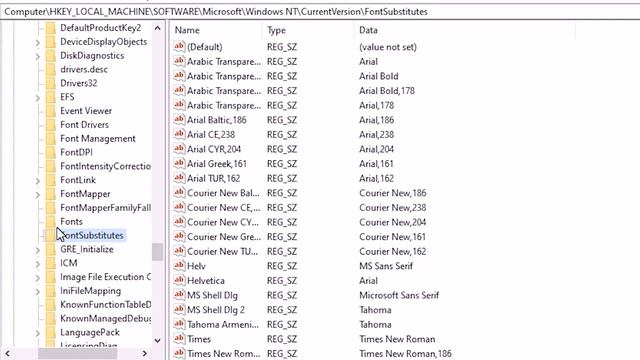640x360 pixels.
Task: Select the Courier New Bal... value
Action: [223, 193]
